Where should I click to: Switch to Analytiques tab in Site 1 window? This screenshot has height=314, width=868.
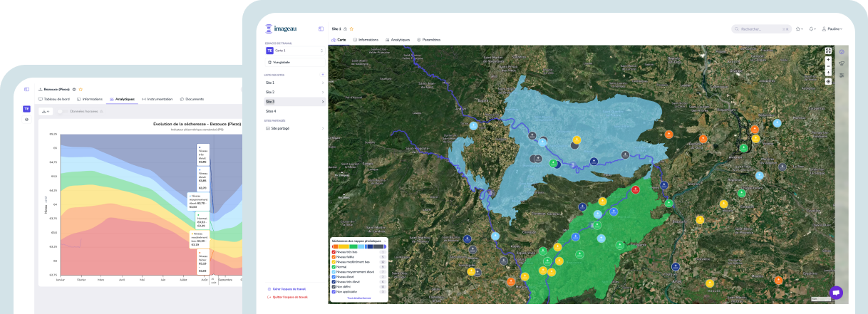[398, 40]
